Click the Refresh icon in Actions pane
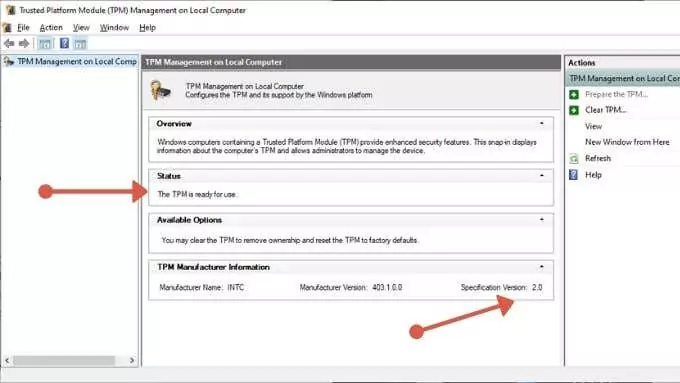This screenshot has width=680, height=383. tap(574, 159)
